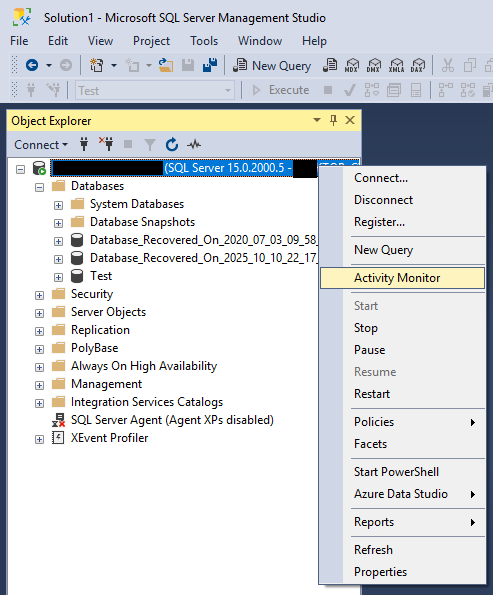This screenshot has height=595, width=493.
Task: Open the Edit menu
Action: 58,41
